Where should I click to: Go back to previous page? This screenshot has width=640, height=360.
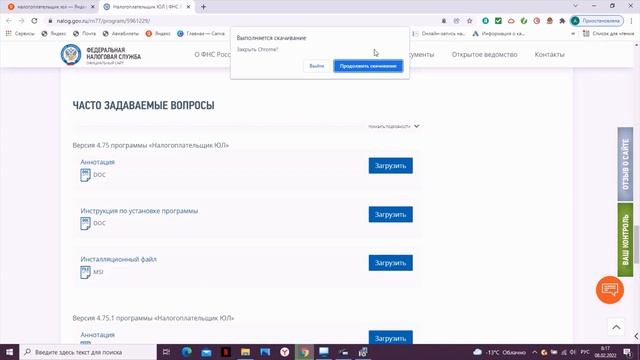pos(9,21)
